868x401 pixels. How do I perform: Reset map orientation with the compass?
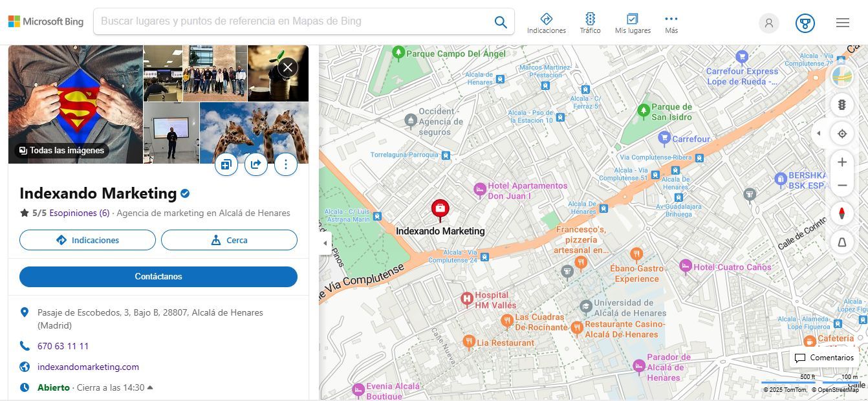(841, 213)
